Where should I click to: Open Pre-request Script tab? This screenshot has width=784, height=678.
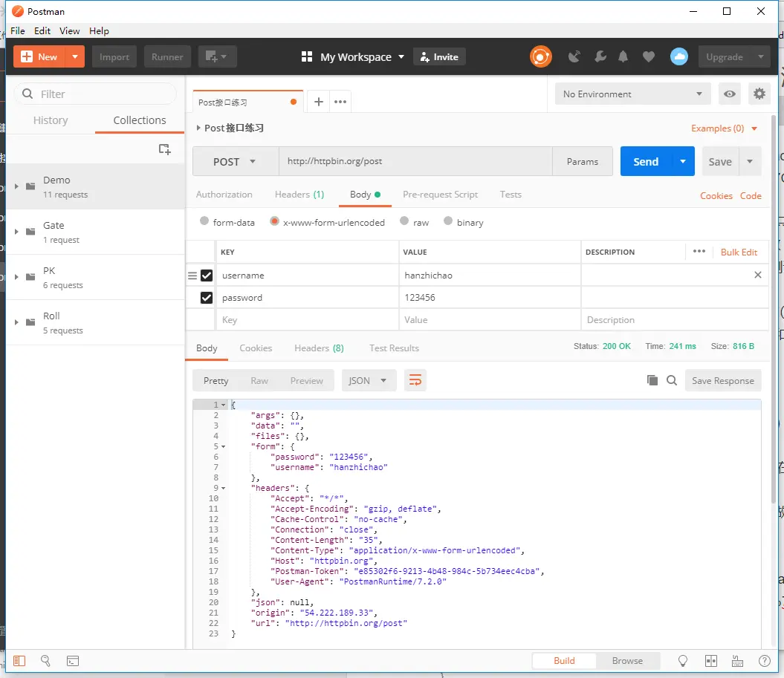[440, 195]
